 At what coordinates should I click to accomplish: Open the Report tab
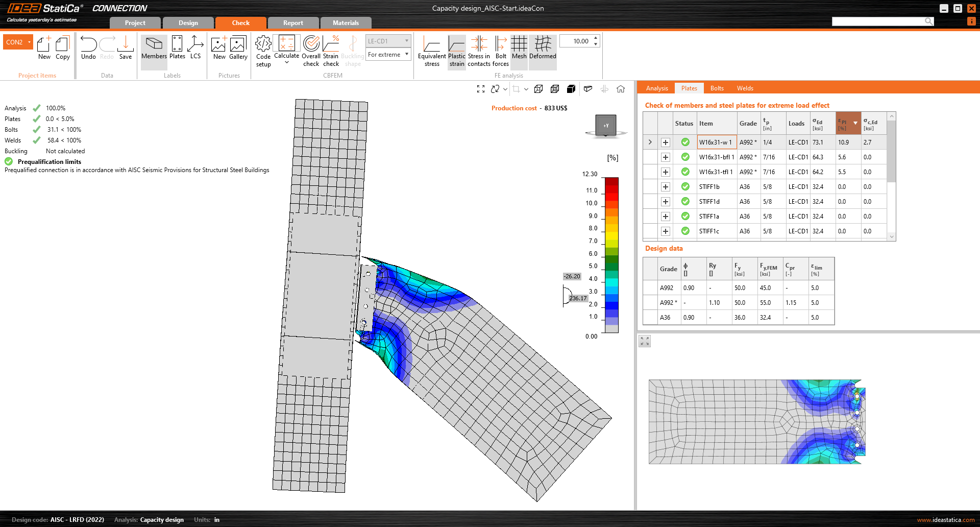point(293,23)
